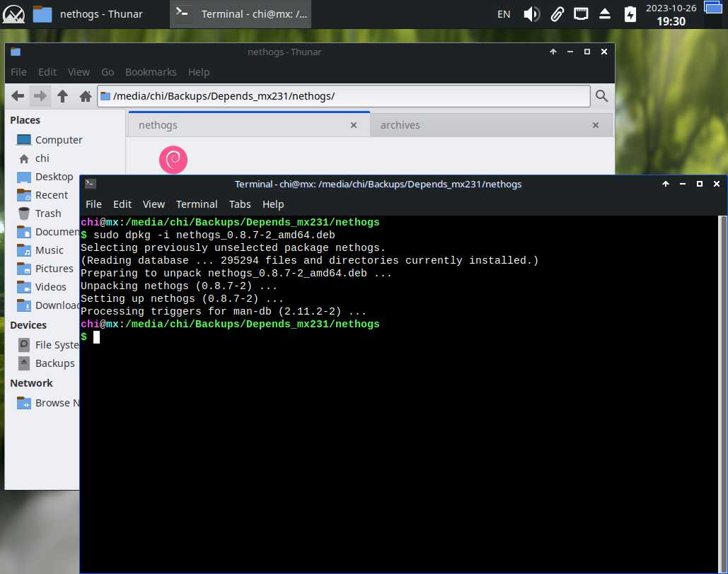728x574 pixels.
Task: Open Trash in Places sidebar
Action: pos(39,213)
